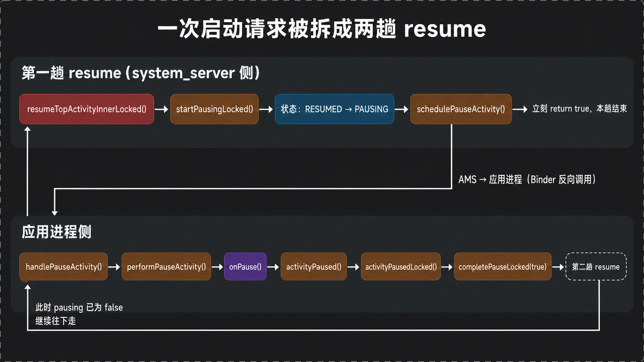Click the '继续往下走' text
This screenshot has height=362, width=644.
[x=56, y=321]
